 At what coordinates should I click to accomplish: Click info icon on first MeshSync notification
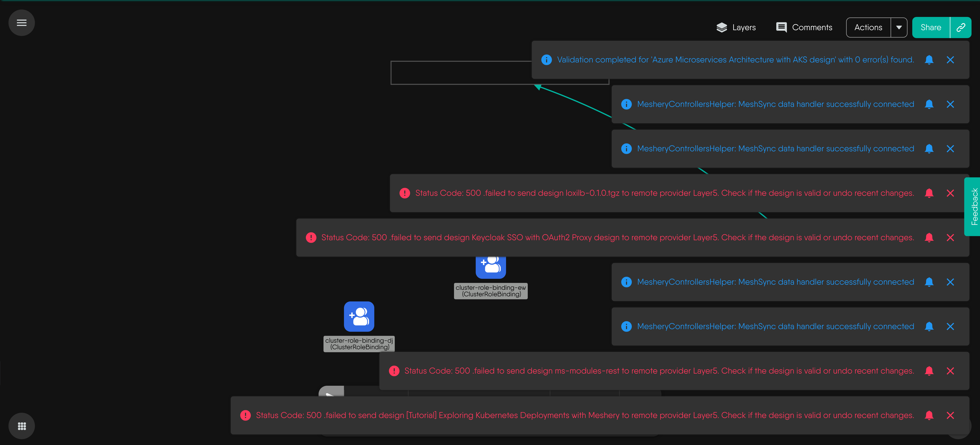626,104
